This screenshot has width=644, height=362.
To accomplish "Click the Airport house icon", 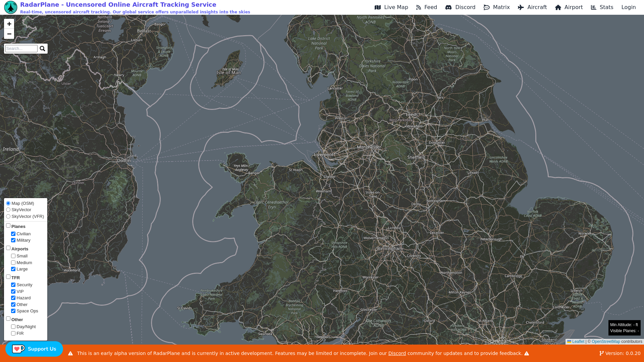I will 558,7.
